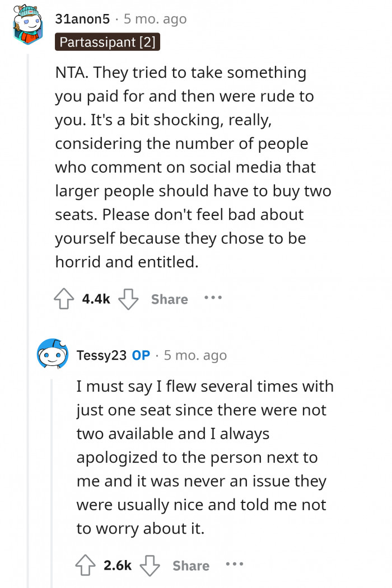This screenshot has width=392, height=588.
Task: Open more options on Tessy23's reply
Action: click(235, 565)
